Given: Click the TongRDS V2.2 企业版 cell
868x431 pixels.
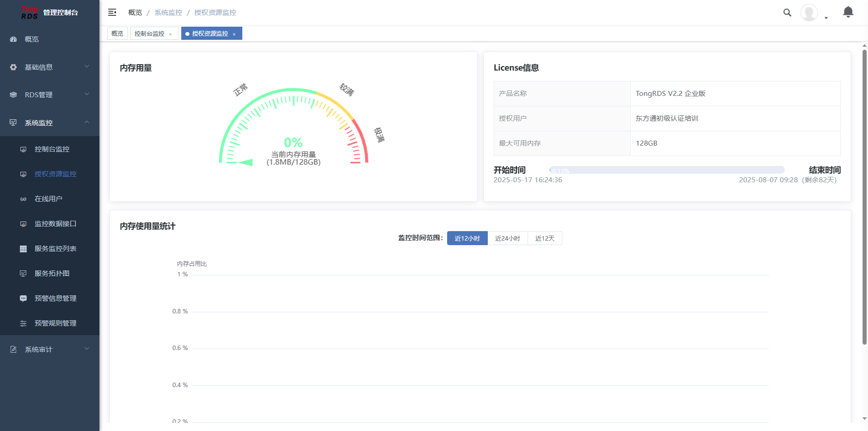Looking at the screenshot, I should (x=736, y=94).
